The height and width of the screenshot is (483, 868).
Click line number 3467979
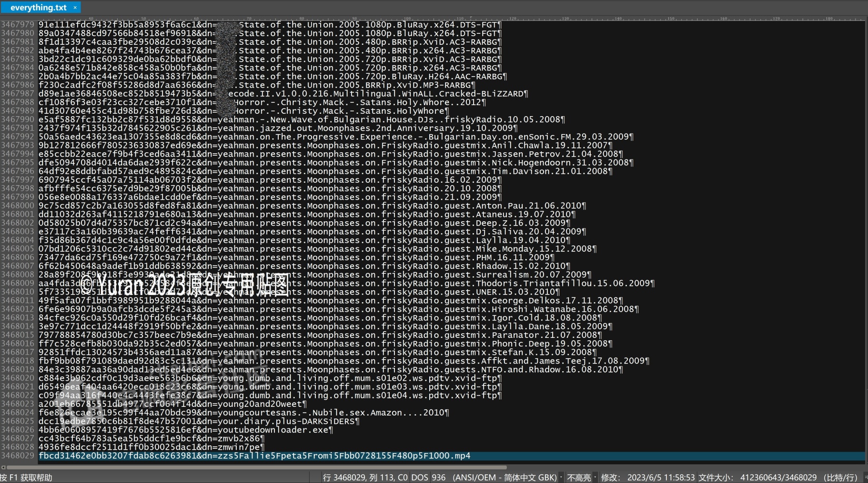coord(18,25)
